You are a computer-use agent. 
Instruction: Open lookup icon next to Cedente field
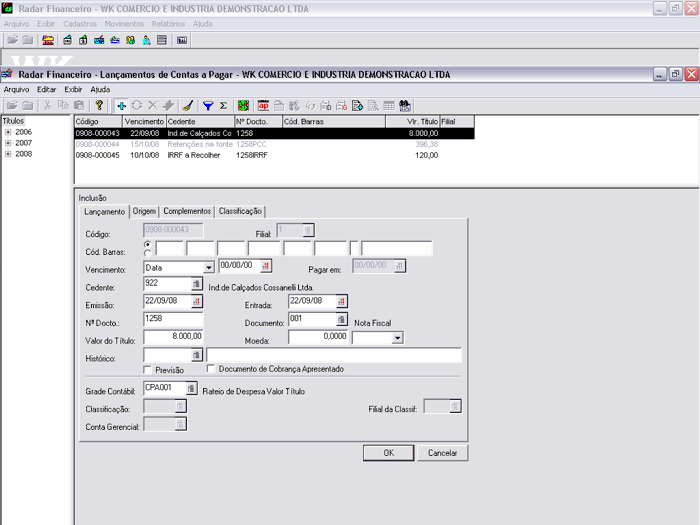[197, 285]
